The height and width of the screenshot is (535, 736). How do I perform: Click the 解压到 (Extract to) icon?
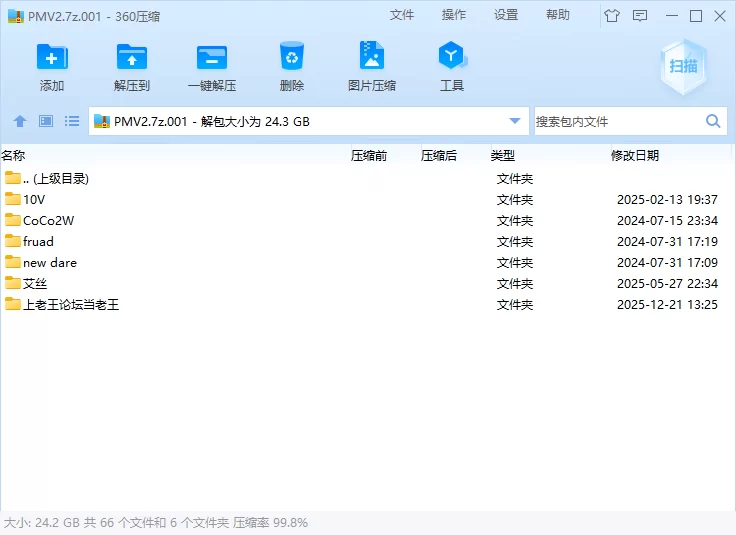coord(132,57)
